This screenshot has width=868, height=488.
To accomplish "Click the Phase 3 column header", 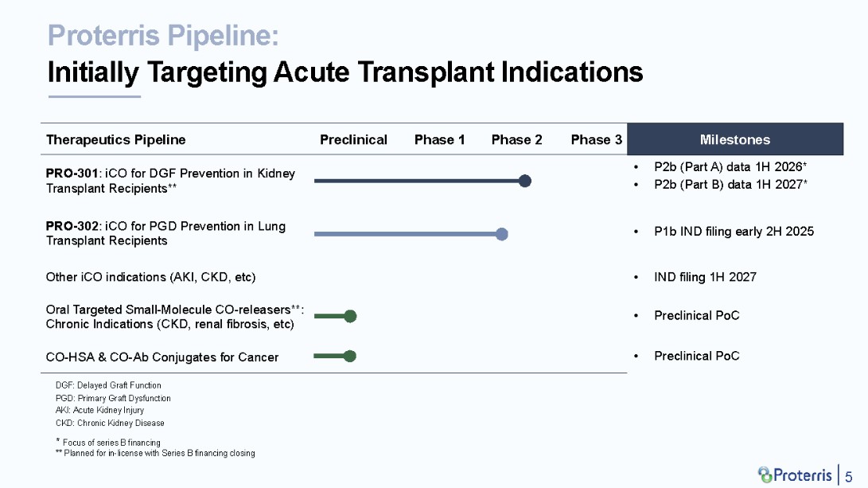I will pyautogui.click(x=596, y=139).
